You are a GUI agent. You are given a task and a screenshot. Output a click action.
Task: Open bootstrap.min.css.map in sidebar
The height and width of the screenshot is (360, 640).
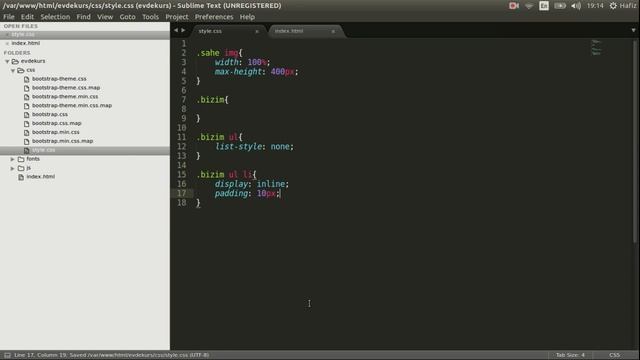62,141
